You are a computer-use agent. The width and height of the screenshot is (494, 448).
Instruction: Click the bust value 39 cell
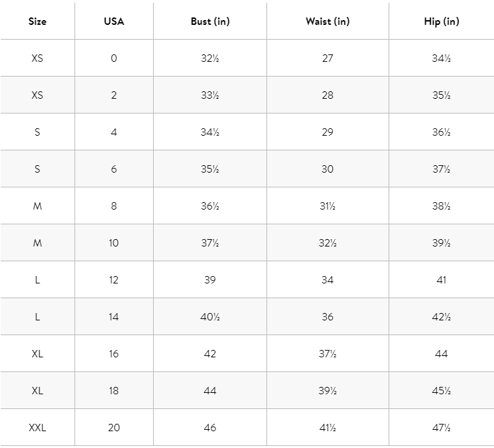coord(210,280)
